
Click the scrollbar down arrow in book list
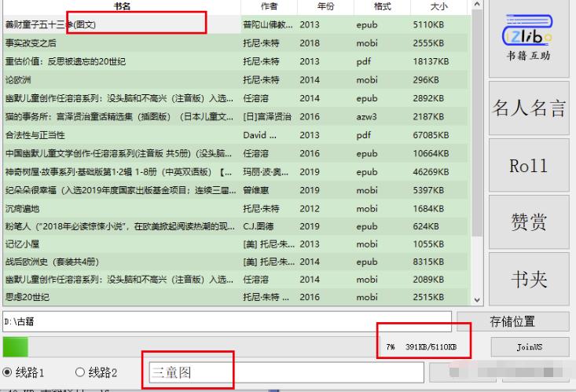point(476,300)
